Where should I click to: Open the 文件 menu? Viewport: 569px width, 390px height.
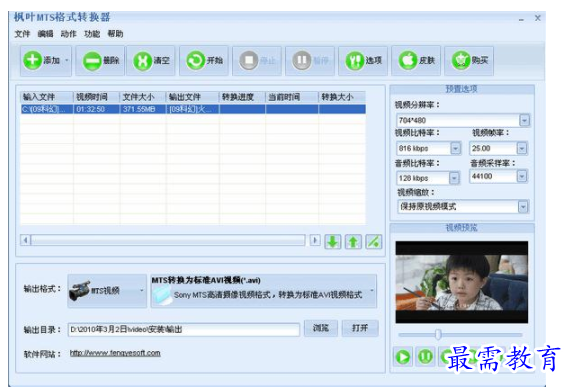click(x=22, y=34)
